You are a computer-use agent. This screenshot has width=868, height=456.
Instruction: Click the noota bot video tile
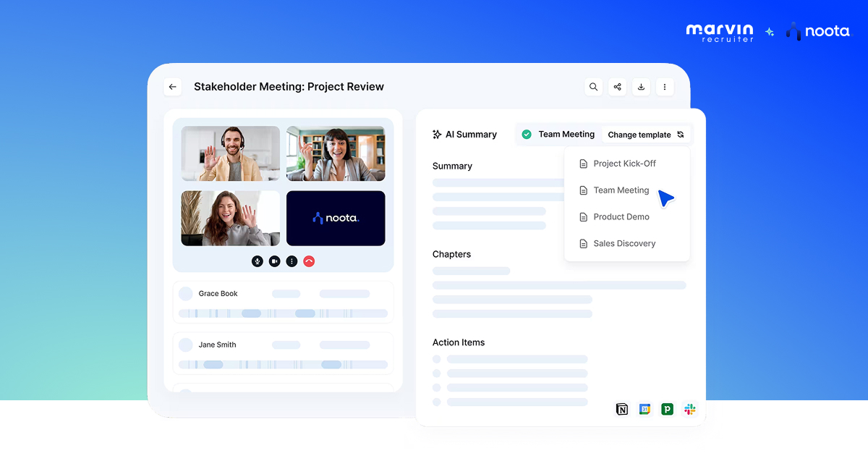[336, 219]
